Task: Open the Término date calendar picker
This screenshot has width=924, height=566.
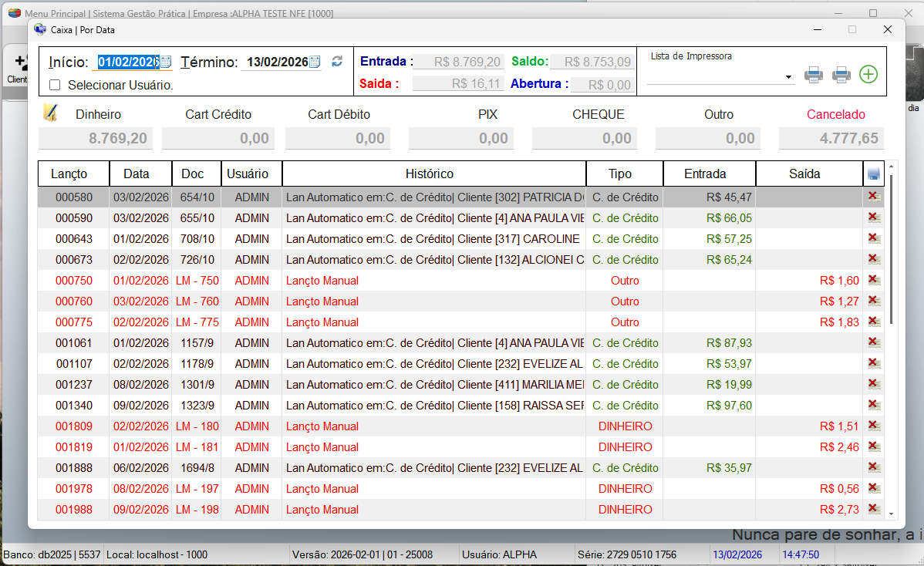Action: point(314,62)
